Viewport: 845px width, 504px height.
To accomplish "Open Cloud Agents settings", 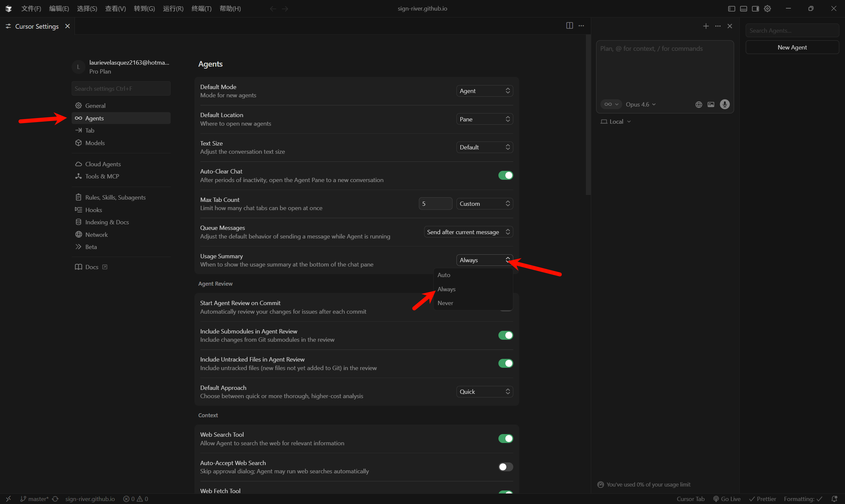I will point(121,164).
